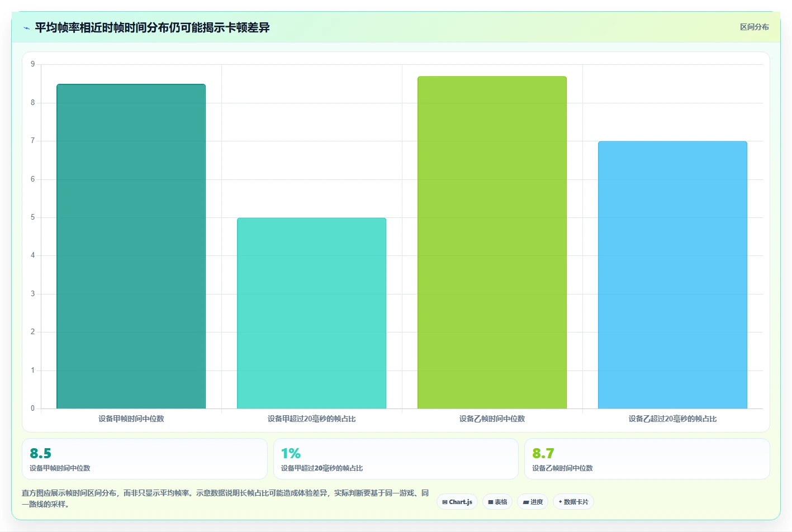Click the y-axis tick label 5
Image resolution: width=792 pixels, height=532 pixels.
point(32,217)
